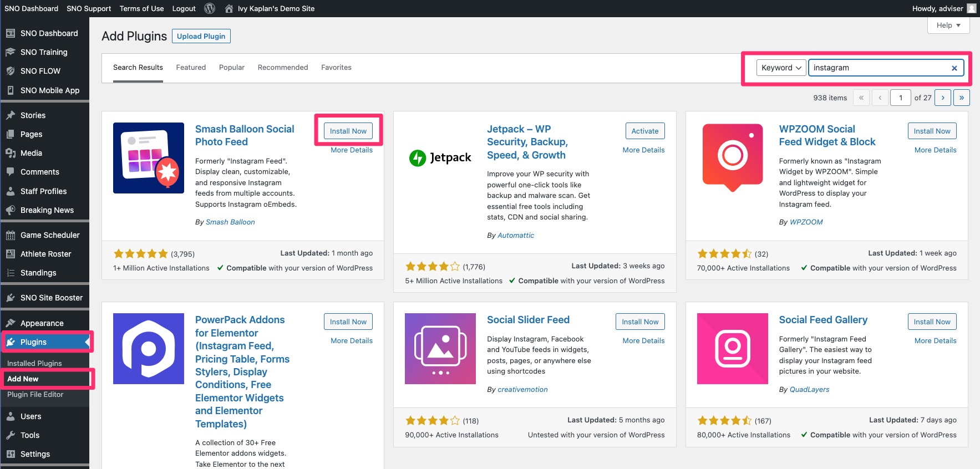
Task: Open More Details for WPZOOM plugin
Action: tap(935, 150)
